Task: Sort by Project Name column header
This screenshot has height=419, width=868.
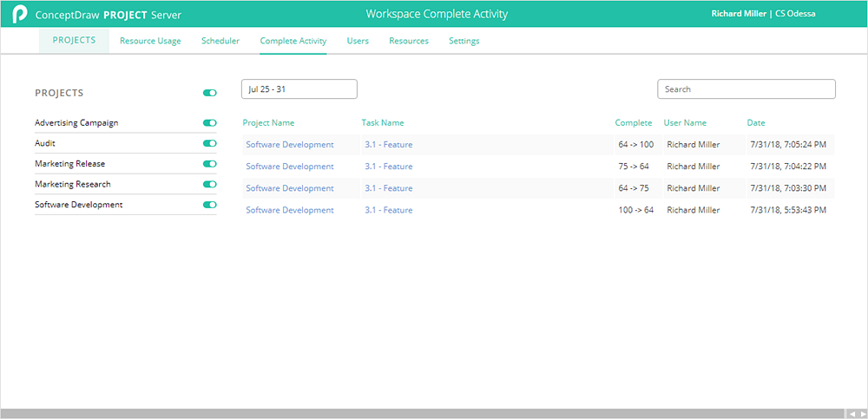Action: point(268,123)
